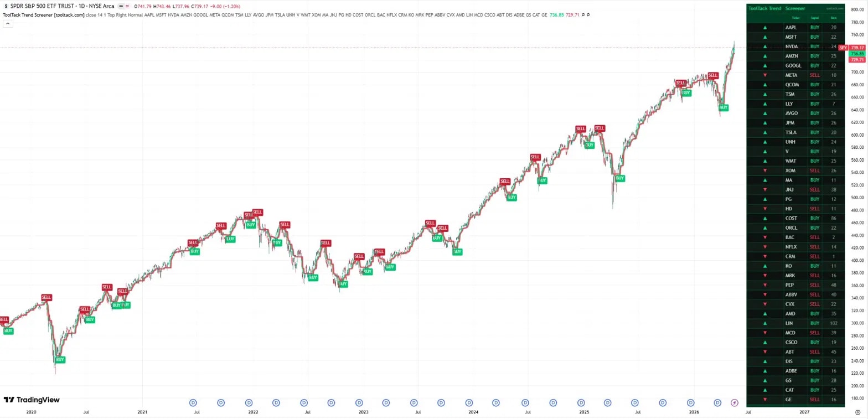Viewport: 868px width, 419px height.
Task: Collapse the indicator legend with the chevron
Action: click(8, 23)
